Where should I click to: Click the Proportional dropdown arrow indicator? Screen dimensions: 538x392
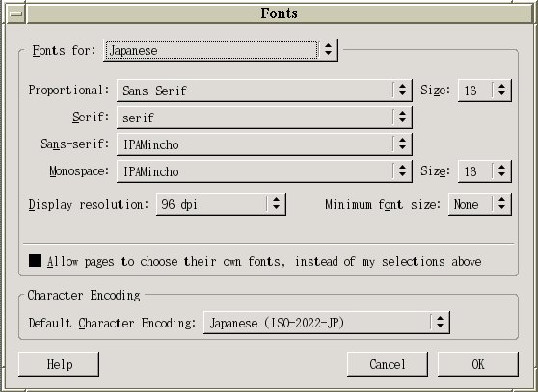pos(402,91)
